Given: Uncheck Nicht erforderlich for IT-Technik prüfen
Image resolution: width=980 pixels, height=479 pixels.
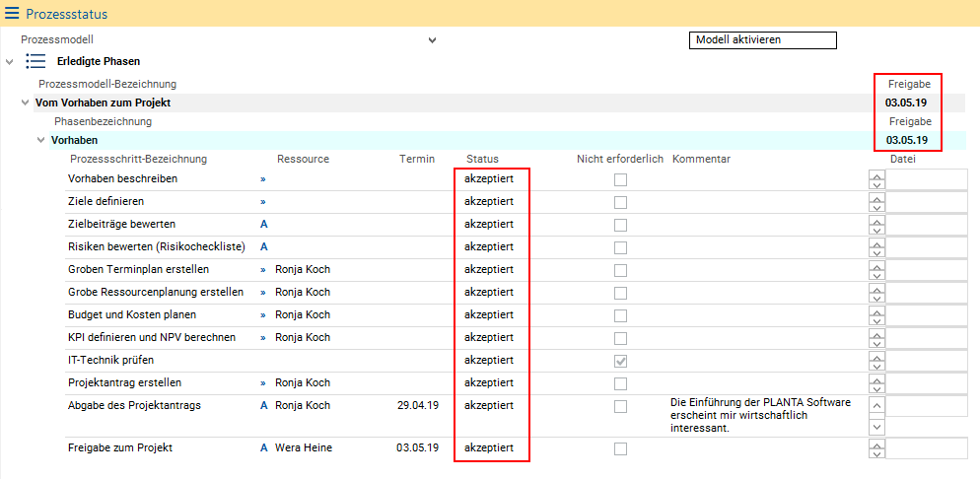Looking at the screenshot, I should (620, 361).
